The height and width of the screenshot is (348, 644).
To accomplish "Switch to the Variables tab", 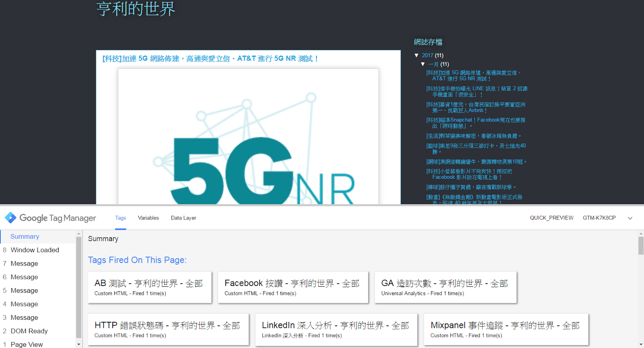I will pyautogui.click(x=148, y=218).
